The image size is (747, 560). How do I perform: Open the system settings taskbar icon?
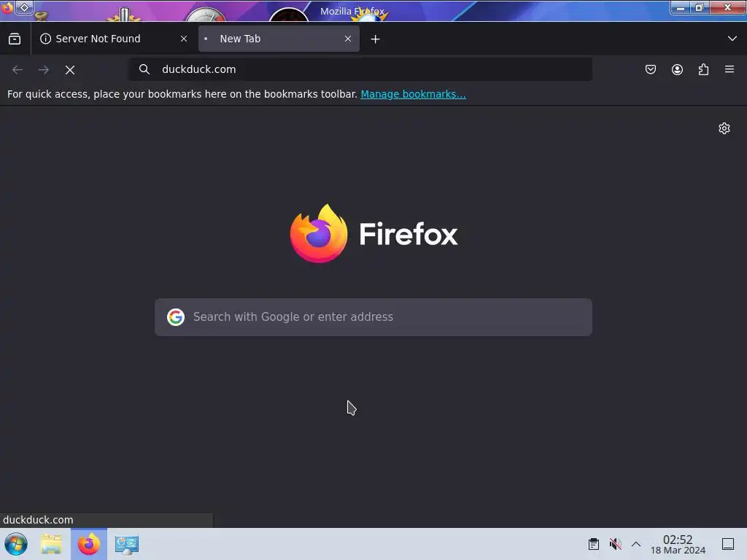(x=127, y=544)
